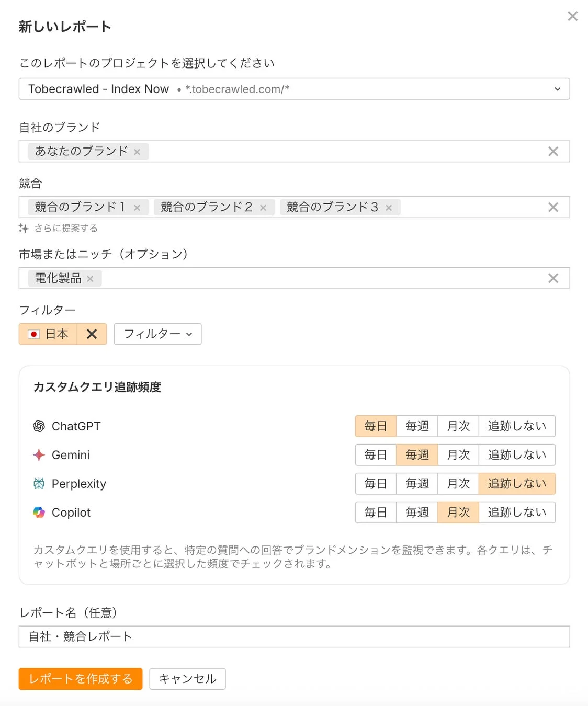Viewport: 588px width, 706px height.
Task: Remove the 日本 country filter
Action: (x=92, y=334)
